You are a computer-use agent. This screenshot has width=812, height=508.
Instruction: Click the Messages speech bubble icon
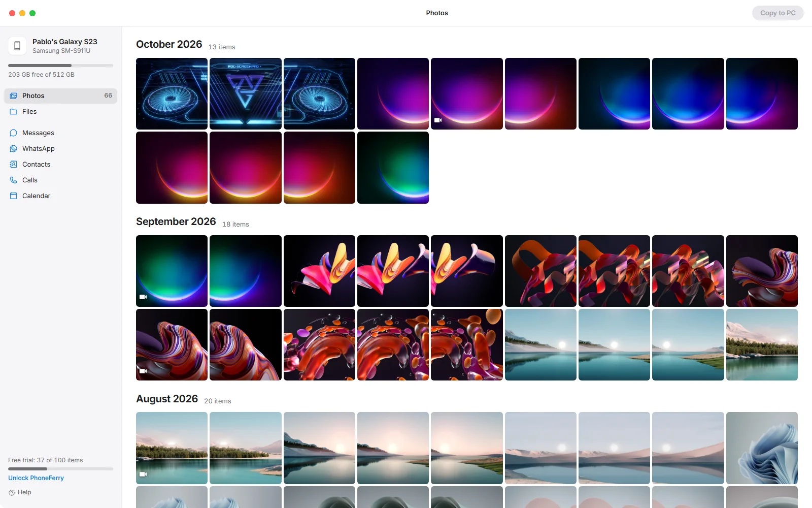tap(14, 133)
